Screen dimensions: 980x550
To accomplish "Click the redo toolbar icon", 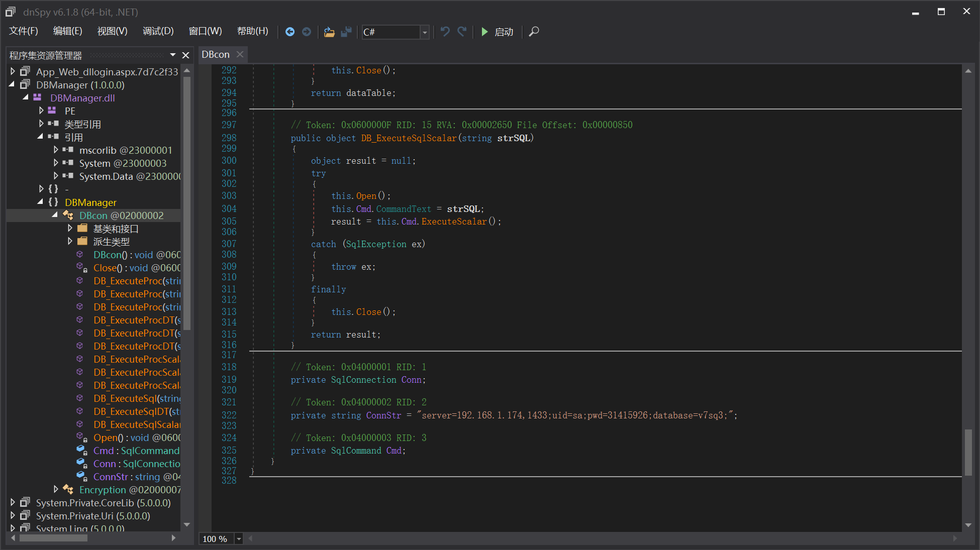I will click(x=462, y=32).
